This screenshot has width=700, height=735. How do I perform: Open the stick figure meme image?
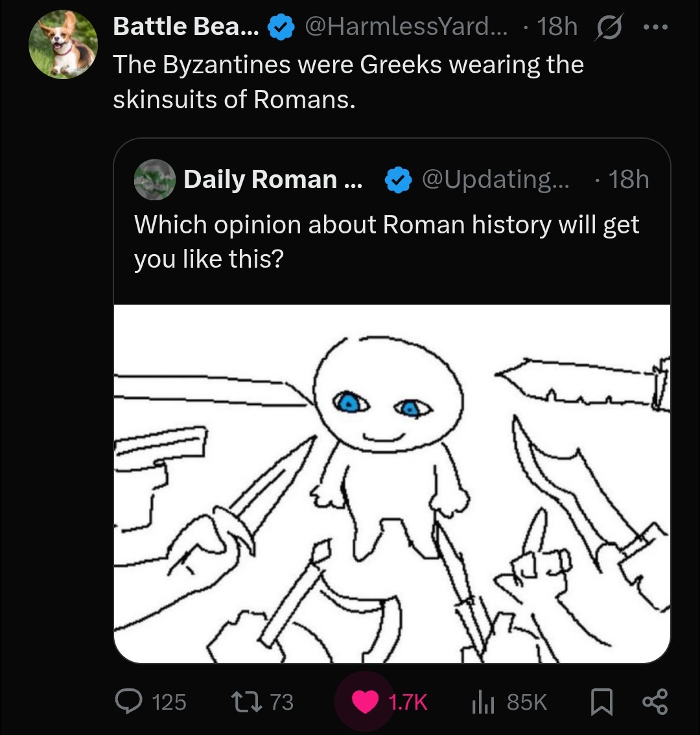coord(392,484)
